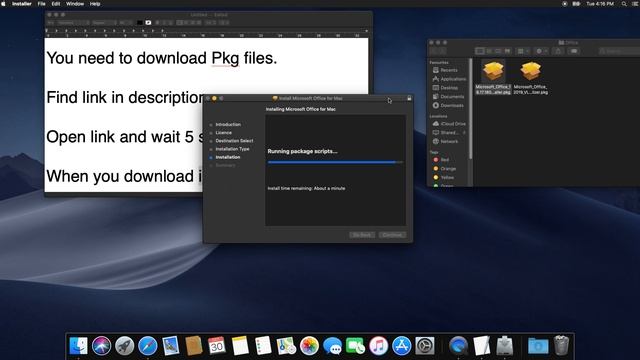Switch to TextEdit via Dock icon
The image size is (640, 360).
point(482,346)
